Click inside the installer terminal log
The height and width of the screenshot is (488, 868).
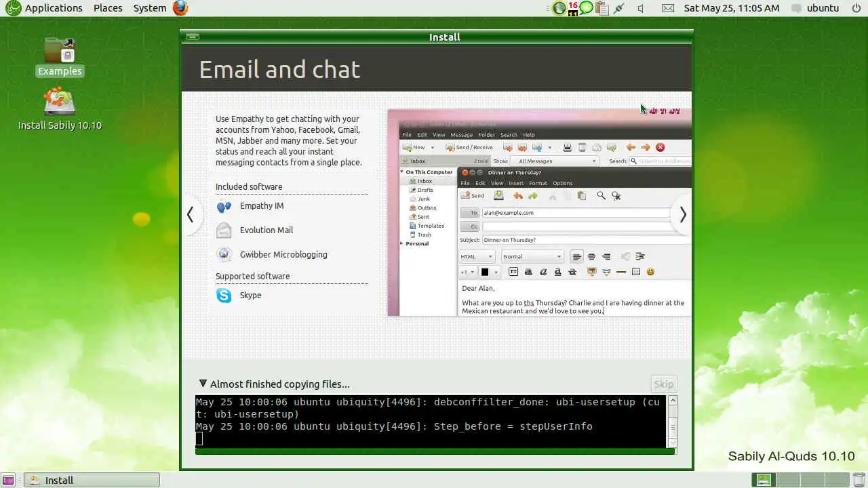pos(431,421)
